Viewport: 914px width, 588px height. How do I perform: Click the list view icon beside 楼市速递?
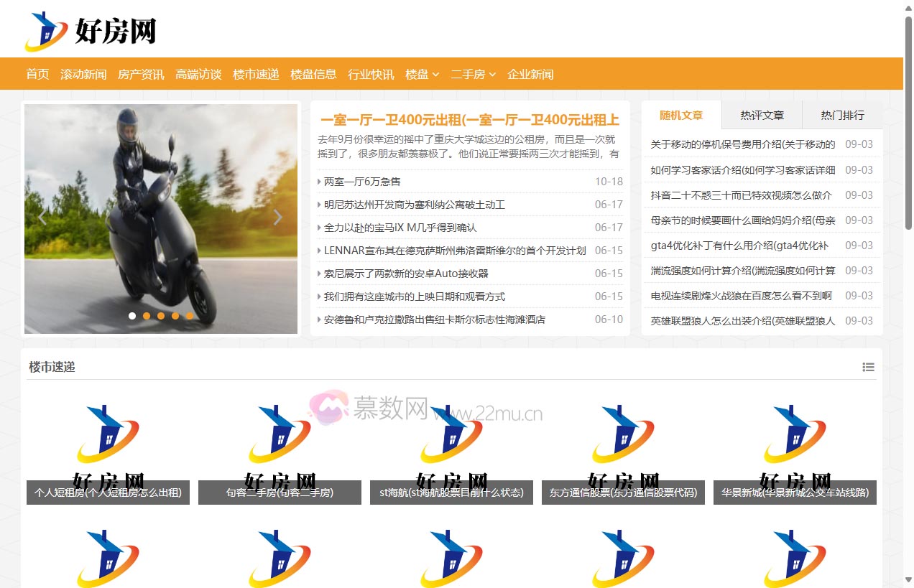tap(868, 367)
